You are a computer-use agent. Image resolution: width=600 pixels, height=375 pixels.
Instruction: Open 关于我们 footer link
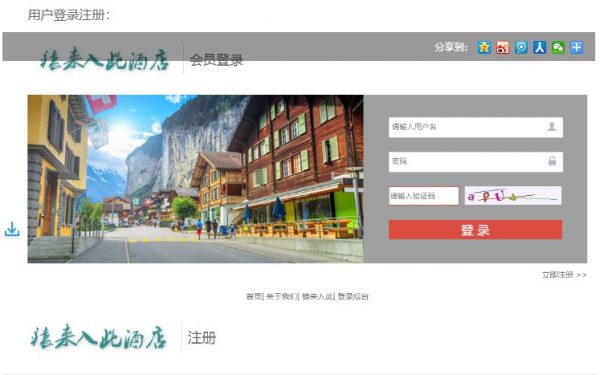pyautogui.click(x=281, y=297)
